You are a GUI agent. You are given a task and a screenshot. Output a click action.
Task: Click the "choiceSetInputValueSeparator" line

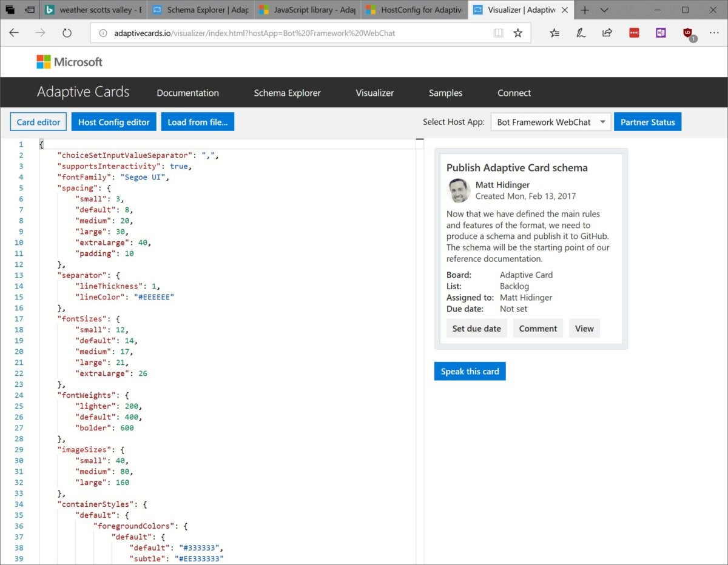pos(138,155)
